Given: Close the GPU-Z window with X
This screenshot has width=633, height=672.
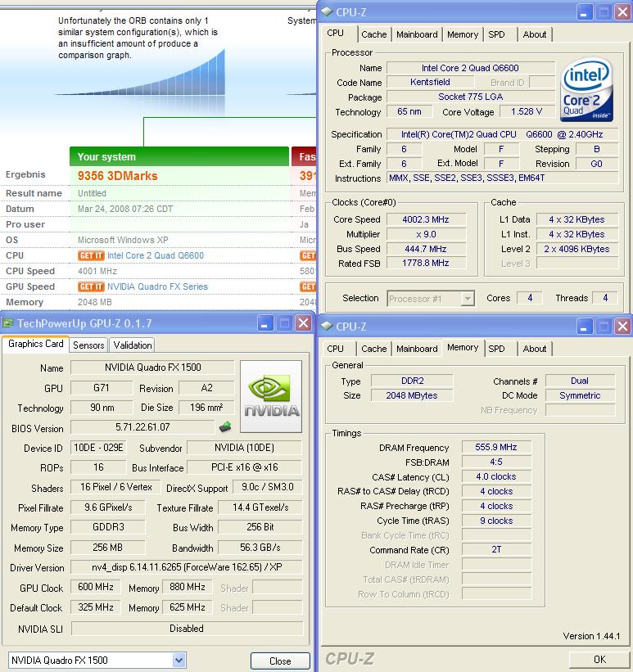Looking at the screenshot, I should tap(303, 323).
